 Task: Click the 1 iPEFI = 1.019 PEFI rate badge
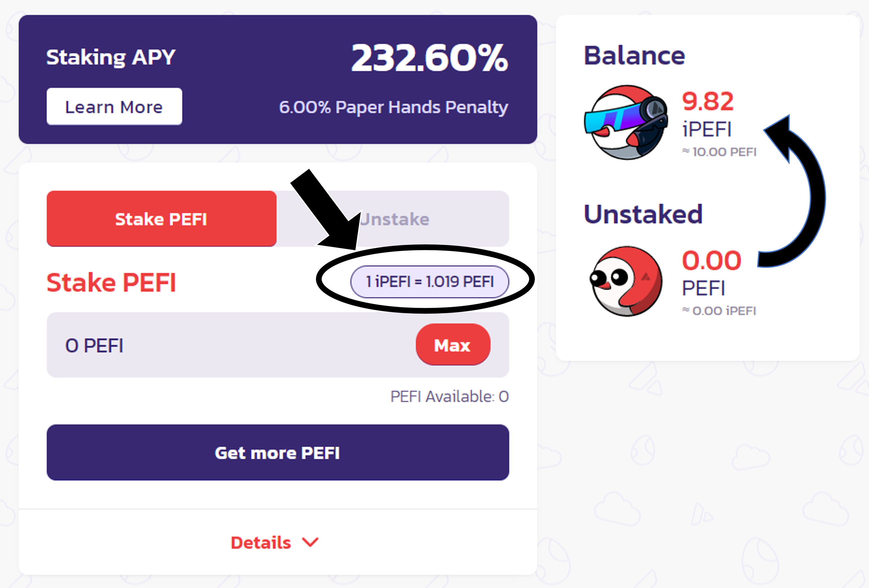pos(430,281)
